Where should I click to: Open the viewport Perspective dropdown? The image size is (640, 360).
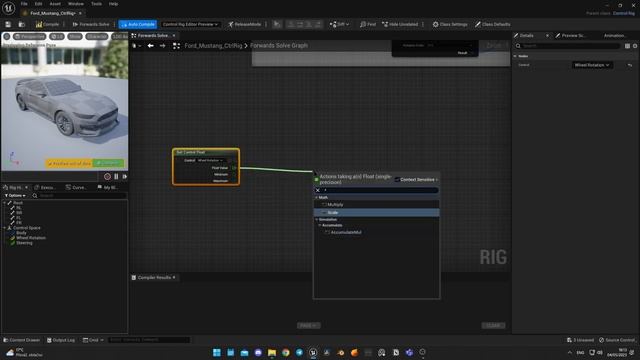point(29,37)
